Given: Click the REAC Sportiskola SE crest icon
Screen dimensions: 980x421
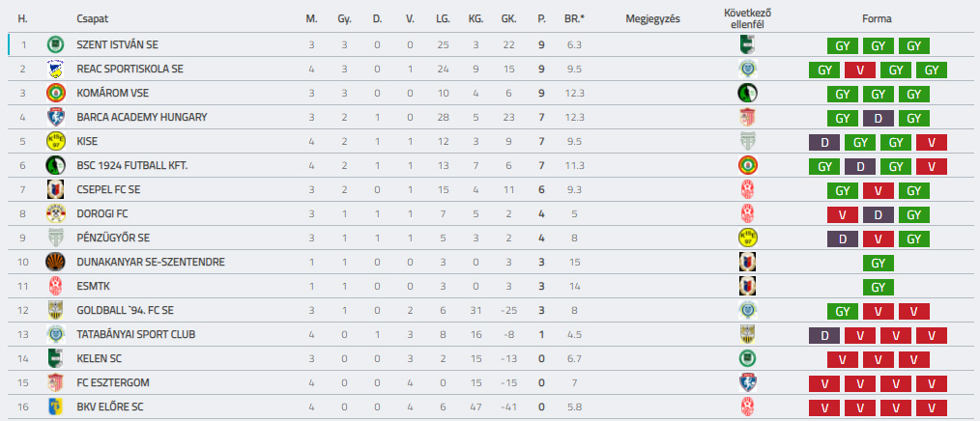Looking at the screenshot, I should point(55,69).
